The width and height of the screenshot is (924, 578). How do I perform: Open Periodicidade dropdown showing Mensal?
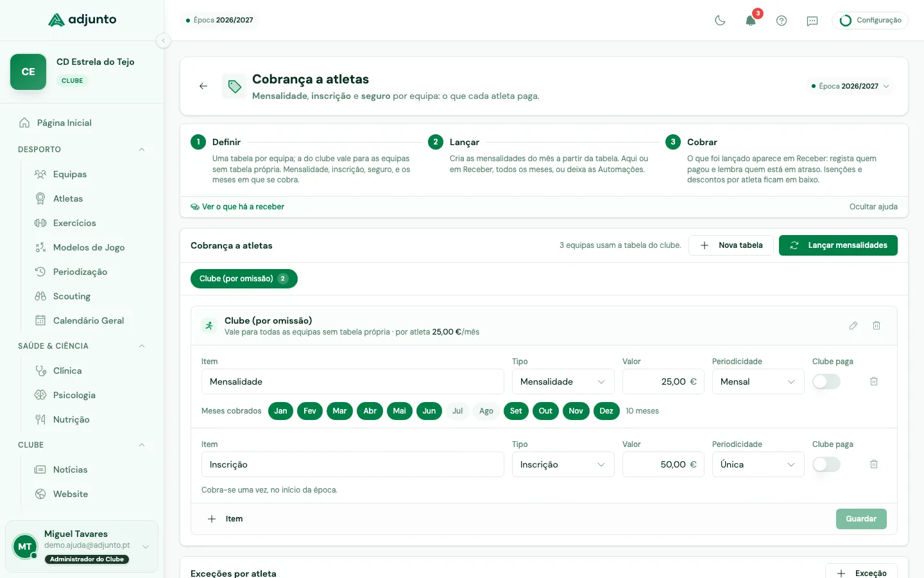(x=758, y=381)
